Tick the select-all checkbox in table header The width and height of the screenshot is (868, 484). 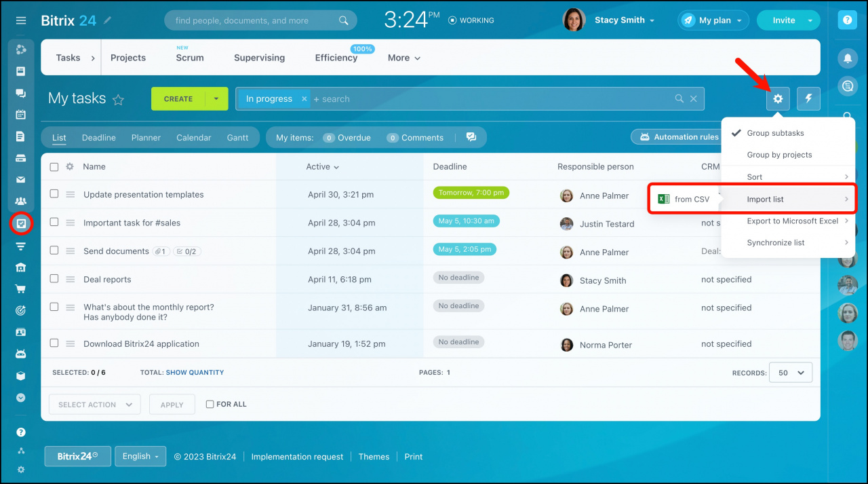[54, 167]
